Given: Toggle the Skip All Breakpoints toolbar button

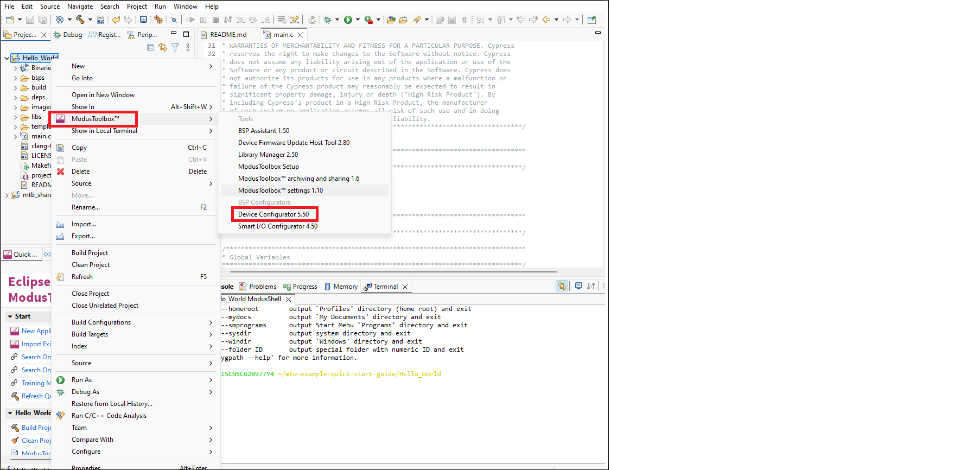Looking at the screenshot, I should click(x=174, y=20).
